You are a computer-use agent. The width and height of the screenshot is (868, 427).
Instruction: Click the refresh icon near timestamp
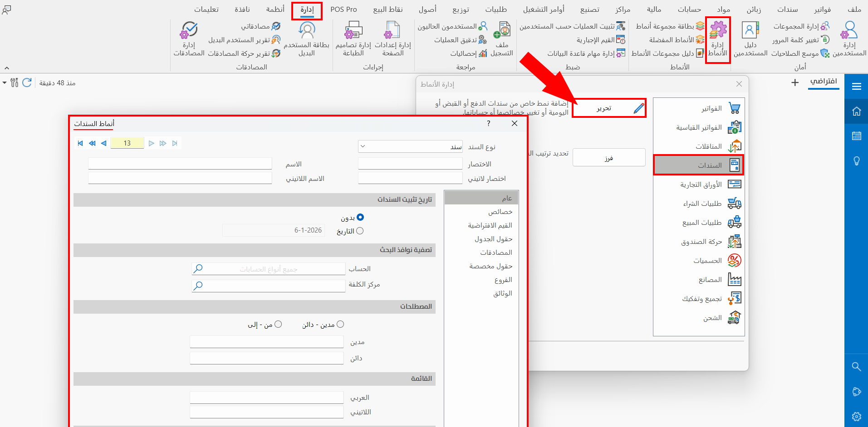tap(27, 82)
